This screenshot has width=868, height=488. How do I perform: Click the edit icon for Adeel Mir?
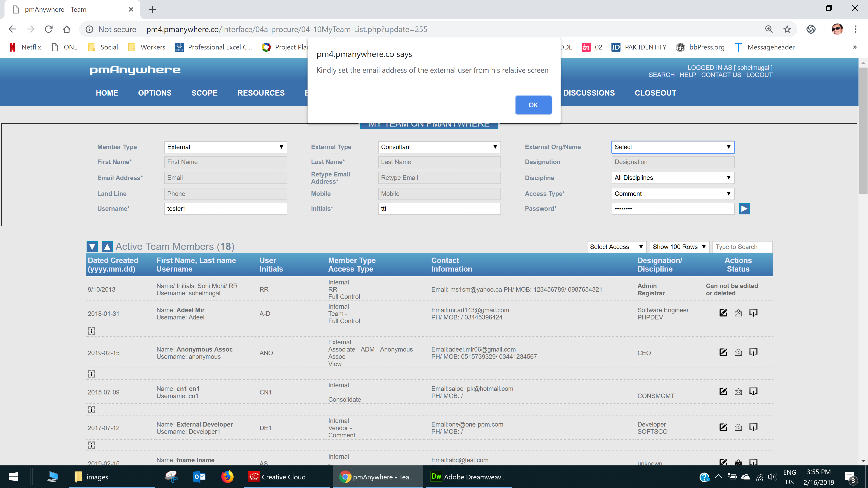tap(723, 313)
